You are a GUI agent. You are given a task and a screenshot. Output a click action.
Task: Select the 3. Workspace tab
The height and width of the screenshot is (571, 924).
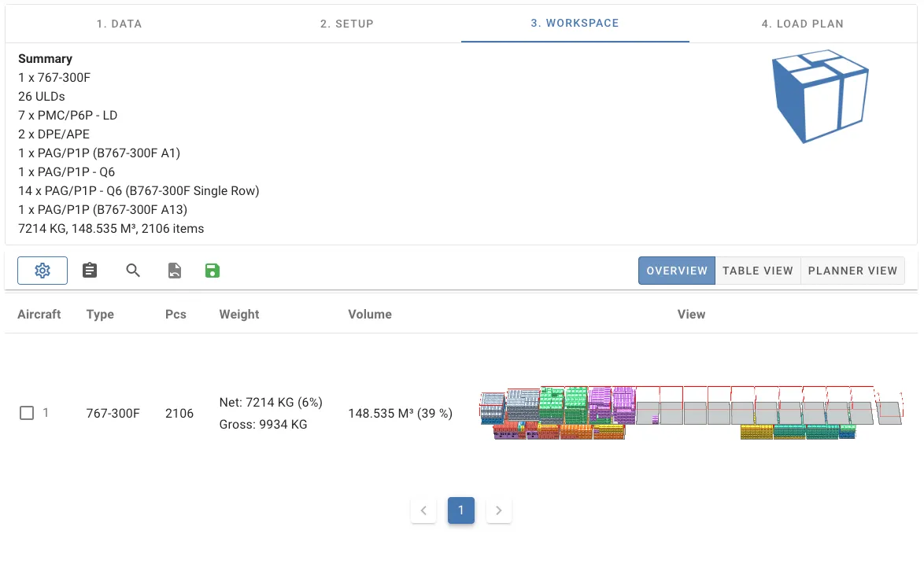click(575, 23)
